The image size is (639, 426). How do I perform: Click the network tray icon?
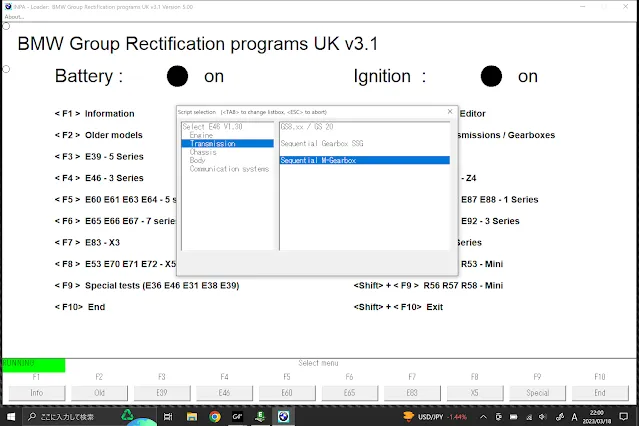coord(529,417)
